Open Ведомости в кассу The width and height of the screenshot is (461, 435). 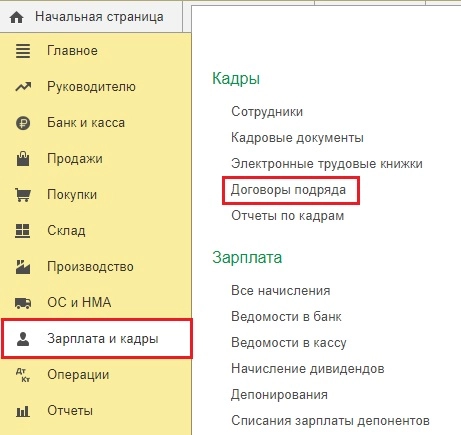(x=289, y=343)
